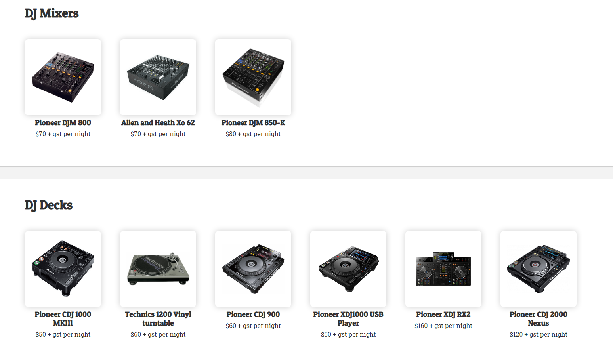The image size is (613, 364).
Task: View the Pioneer XDJ RX2 controller image
Action: pos(443,269)
